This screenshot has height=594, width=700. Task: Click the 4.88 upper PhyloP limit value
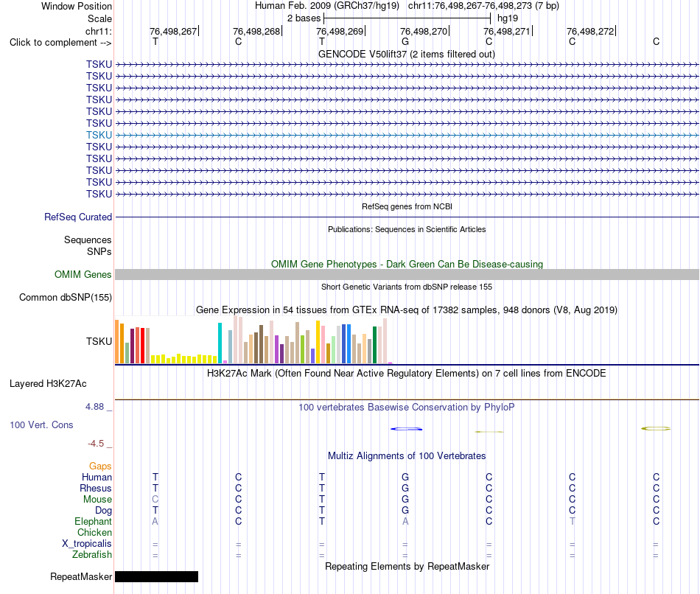click(94, 407)
